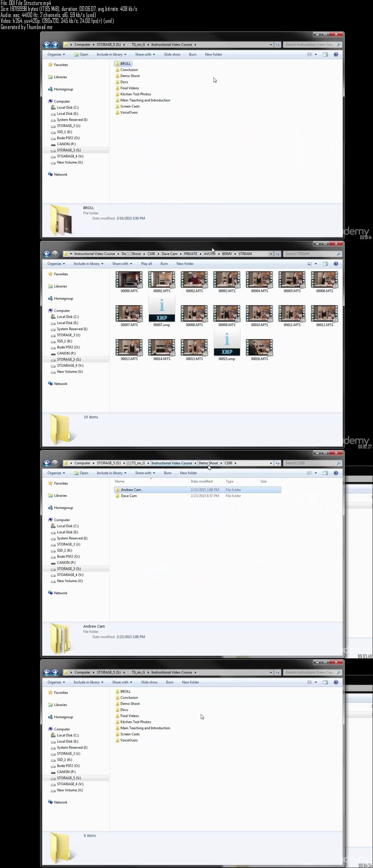Click the help icon in the STREAM window toolbar

tap(336, 264)
